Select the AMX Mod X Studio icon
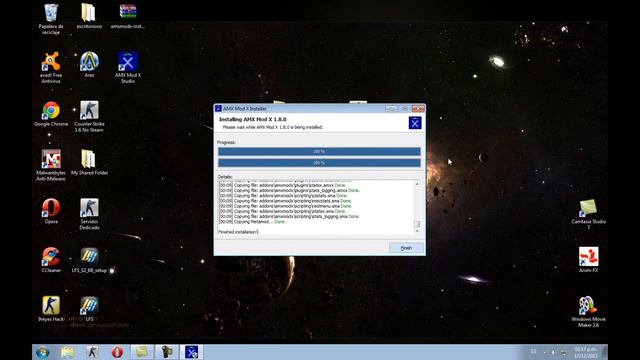640x360 pixels. pyautogui.click(x=128, y=67)
